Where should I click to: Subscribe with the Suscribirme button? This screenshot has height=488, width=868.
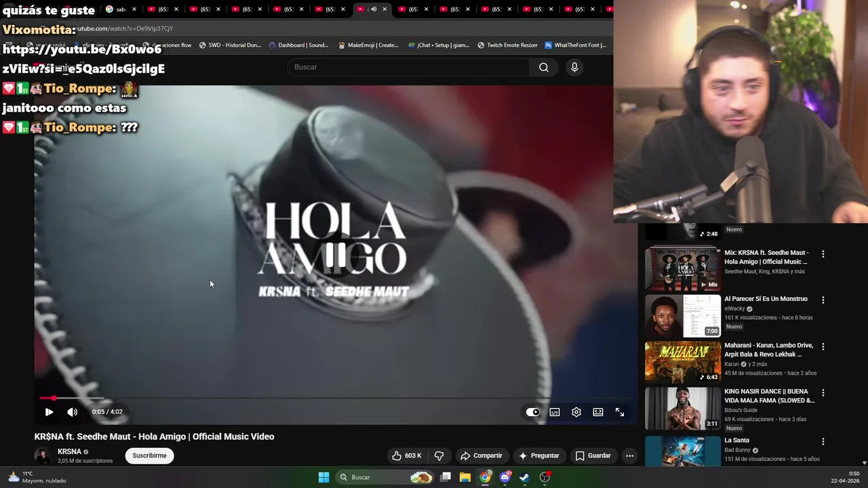(149, 455)
